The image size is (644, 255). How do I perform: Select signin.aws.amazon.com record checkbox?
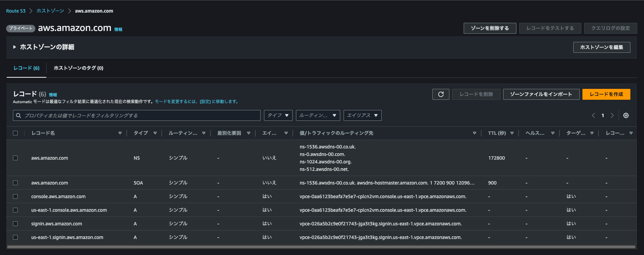[15, 224]
